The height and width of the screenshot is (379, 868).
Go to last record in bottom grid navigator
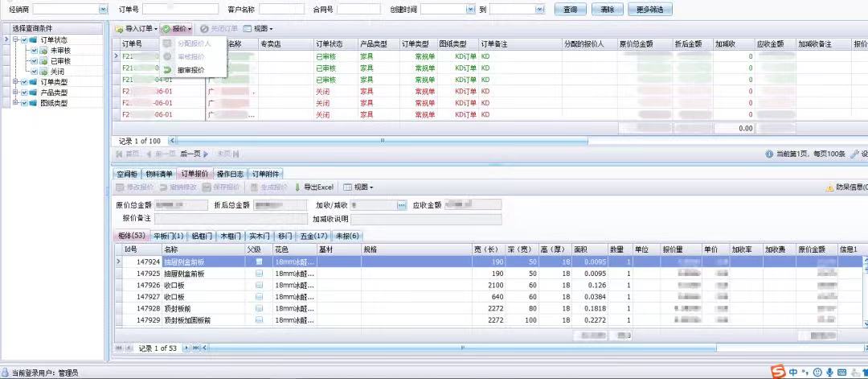click(x=194, y=348)
